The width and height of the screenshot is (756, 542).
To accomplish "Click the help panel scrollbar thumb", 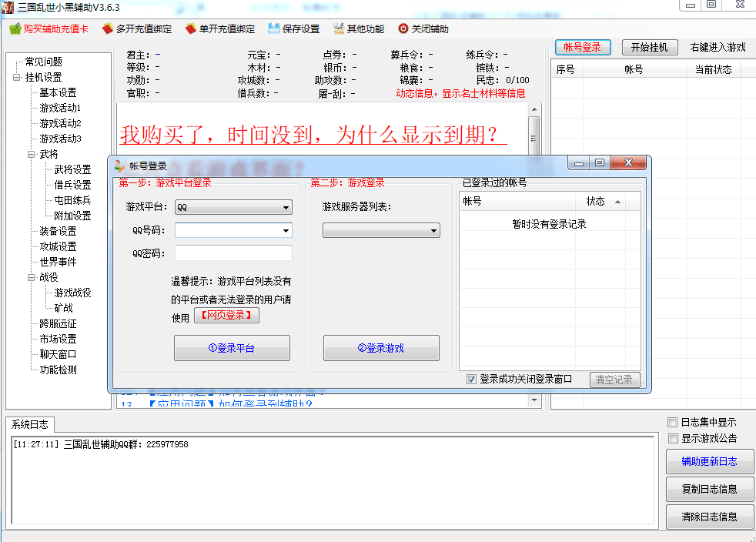I will coord(534,136).
